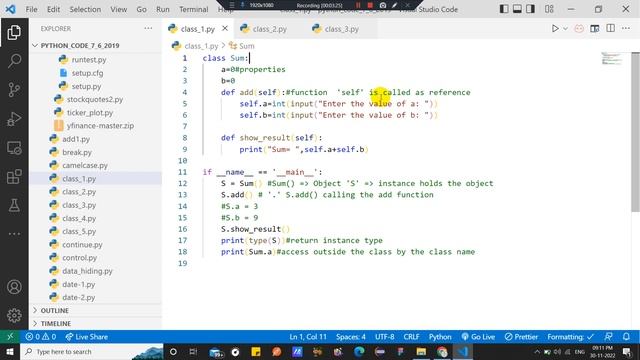Viewport: 640px width, 360px height.
Task: Open the Search view in the activity bar
Action: pos(14,61)
